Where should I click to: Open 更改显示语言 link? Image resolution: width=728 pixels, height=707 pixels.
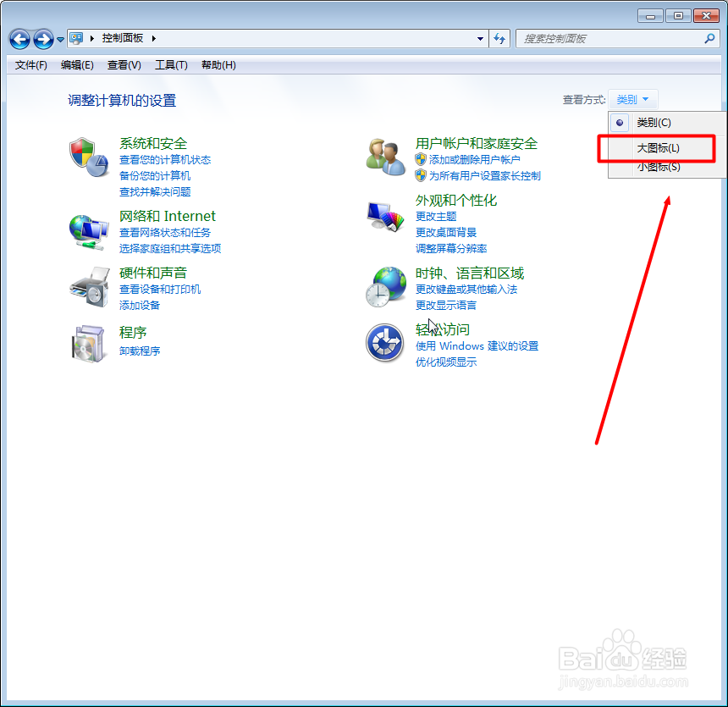coord(446,305)
